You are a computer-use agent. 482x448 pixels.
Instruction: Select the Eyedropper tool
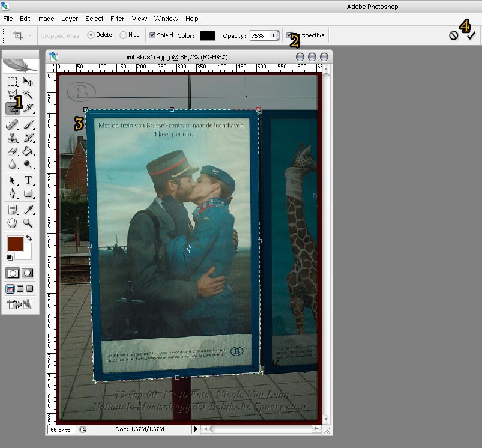tap(28, 210)
